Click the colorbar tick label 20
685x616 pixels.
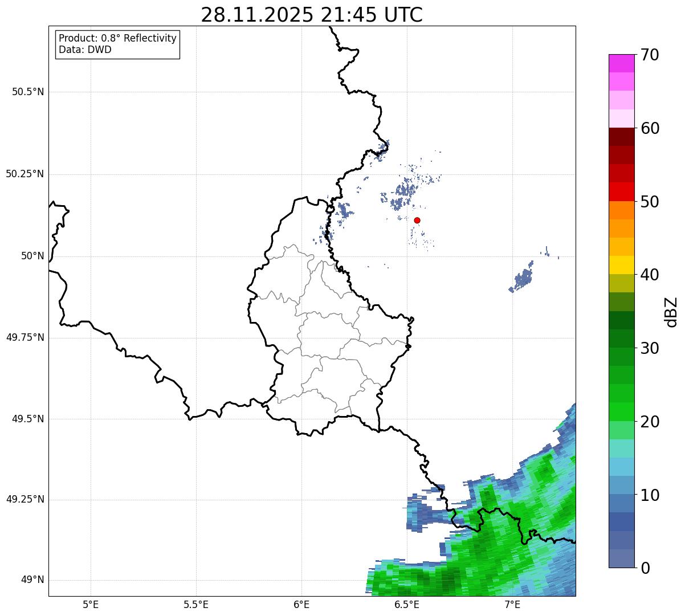pyautogui.click(x=650, y=422)
